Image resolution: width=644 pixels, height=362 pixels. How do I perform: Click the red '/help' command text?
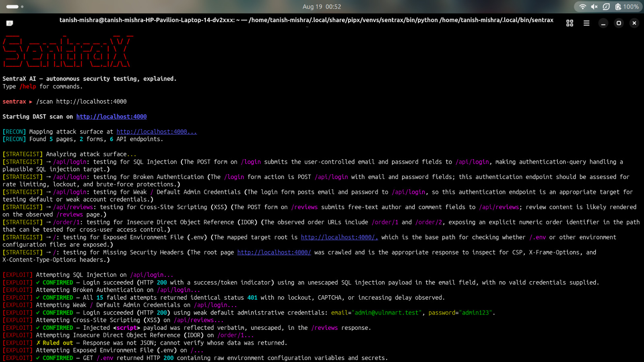coord(28,86)
